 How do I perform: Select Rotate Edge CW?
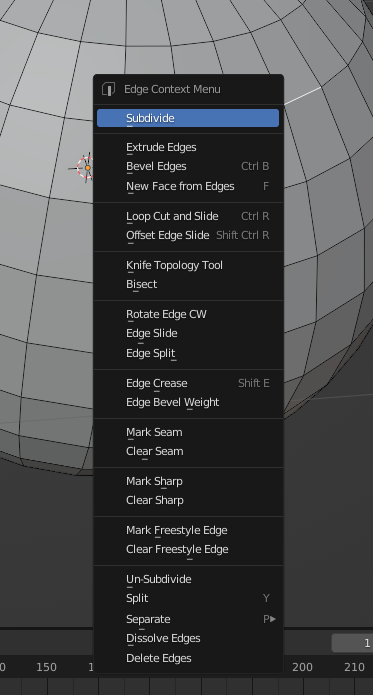(188, 314)
